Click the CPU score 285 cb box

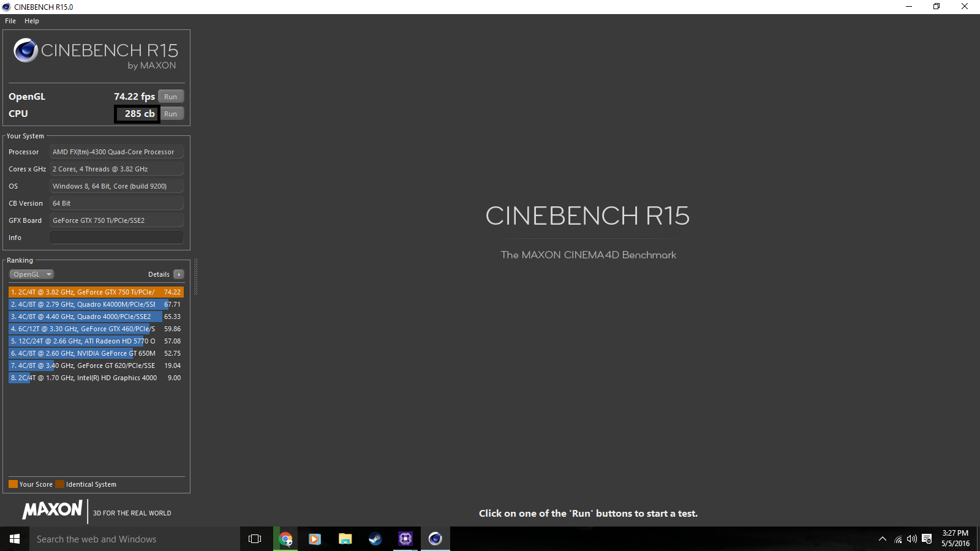(x=137, y=114)
